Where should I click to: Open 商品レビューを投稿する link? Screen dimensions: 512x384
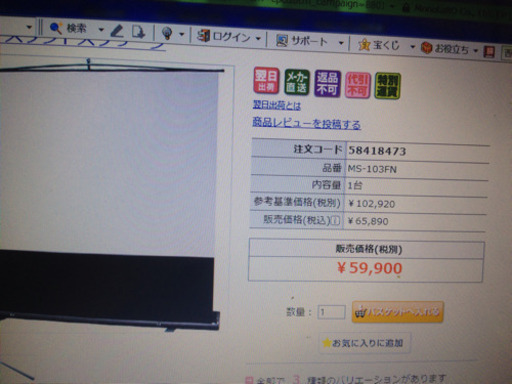click(x=306, y=123)
